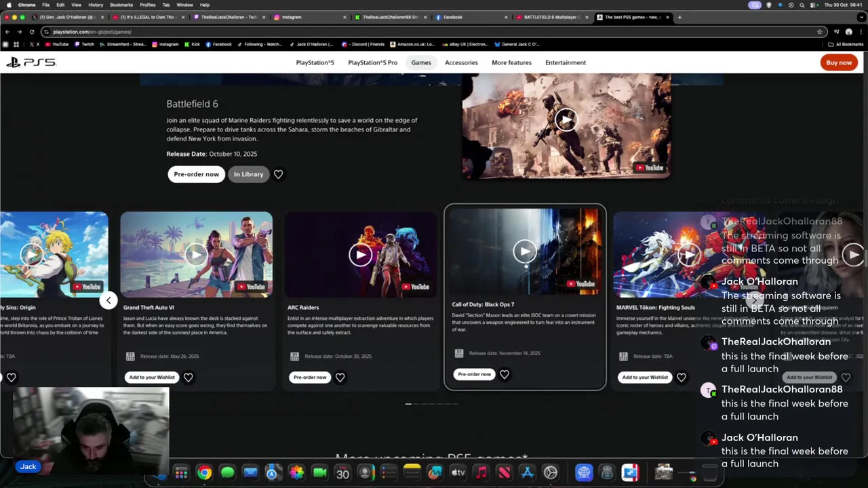Open Mail from the Dock

tap(250, 473)
